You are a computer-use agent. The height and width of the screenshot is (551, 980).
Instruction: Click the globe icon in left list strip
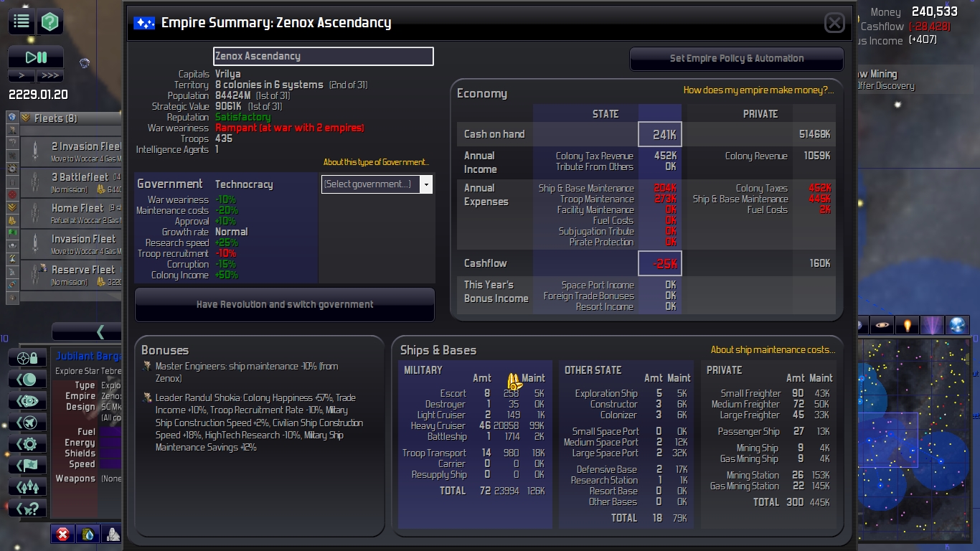[12, 118]
